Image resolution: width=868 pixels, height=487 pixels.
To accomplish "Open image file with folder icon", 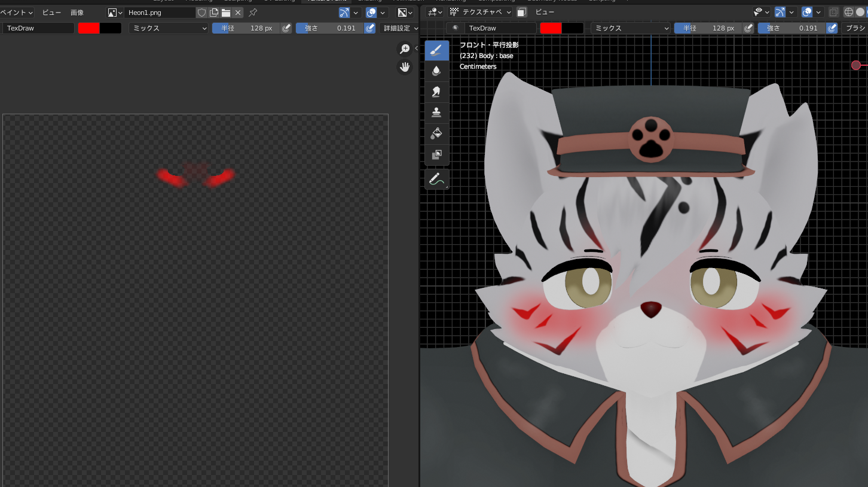I will [226, 13].
